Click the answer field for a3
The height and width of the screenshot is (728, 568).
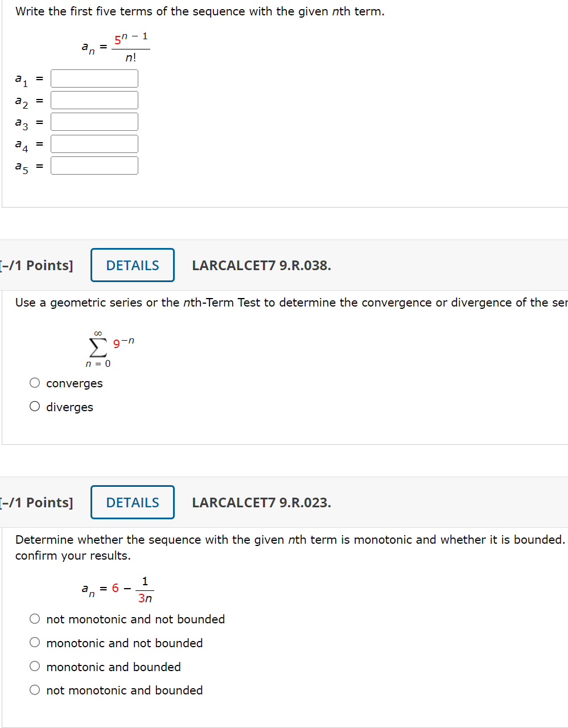94,121
